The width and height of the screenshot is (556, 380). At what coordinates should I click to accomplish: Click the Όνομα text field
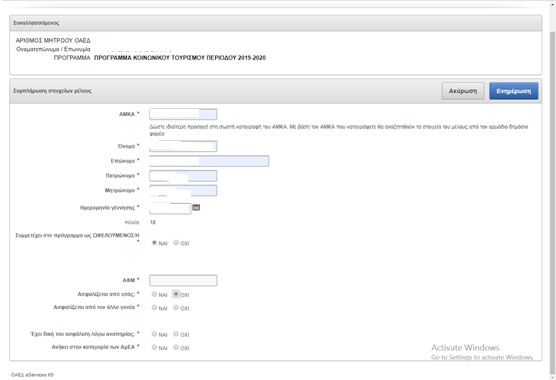pyautogui.click(x=183, y=146)
